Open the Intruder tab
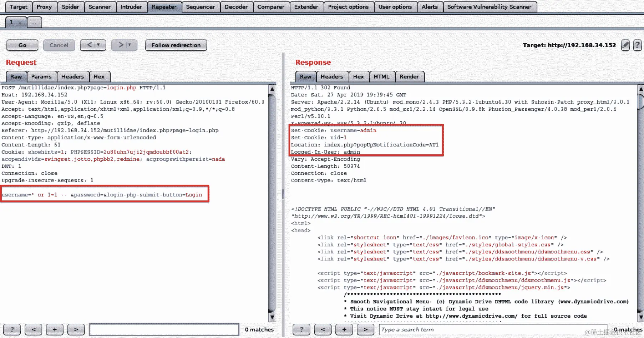Screen dimensions: 644x338 coord(131,7)
